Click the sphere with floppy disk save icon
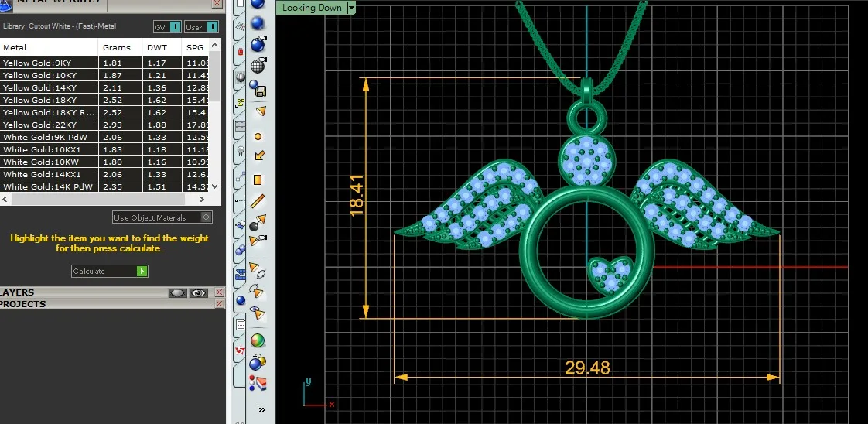868x424 pixels. [x=258, y=88]
